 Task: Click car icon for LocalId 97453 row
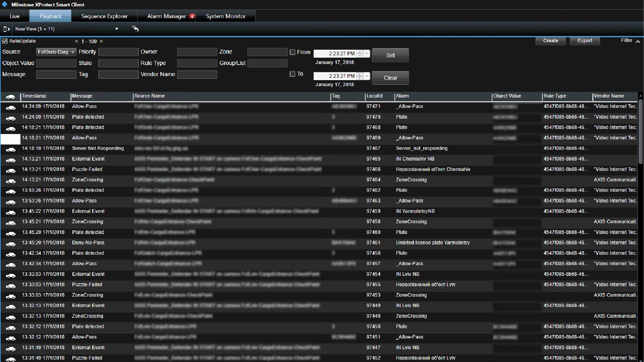point(11,296)
